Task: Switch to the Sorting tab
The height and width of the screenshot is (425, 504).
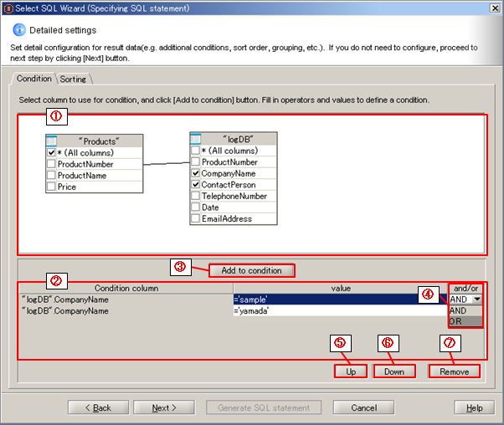Action: [x=74, y=79]
